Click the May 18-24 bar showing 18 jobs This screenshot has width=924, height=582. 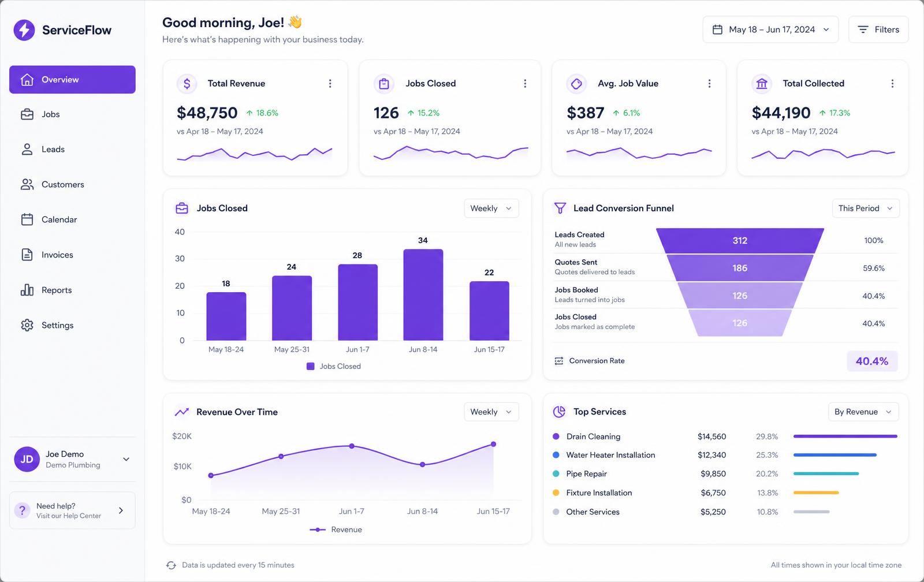[226, 316]
